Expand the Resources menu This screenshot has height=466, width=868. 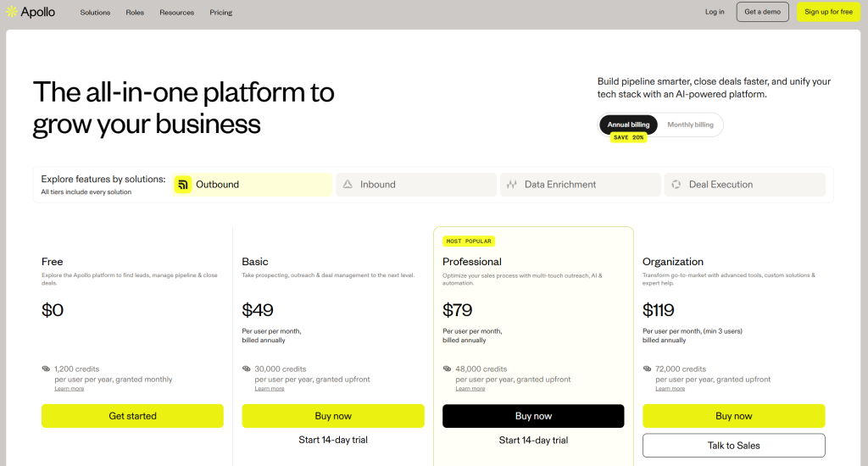(176, 13)
